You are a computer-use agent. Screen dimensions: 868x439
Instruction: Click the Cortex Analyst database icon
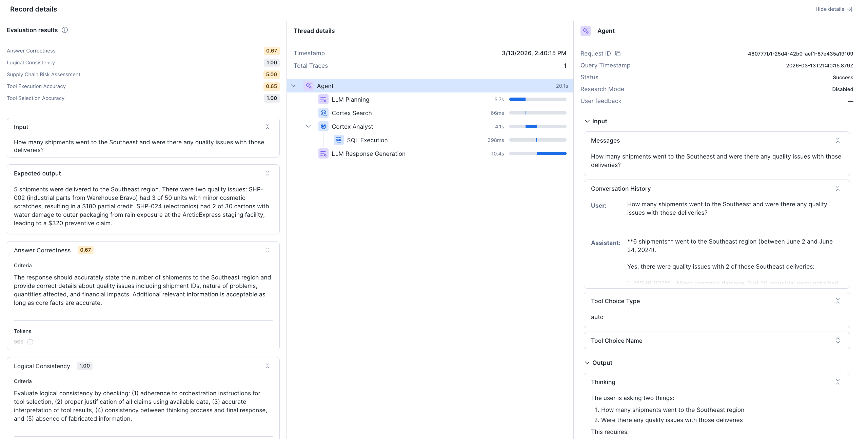point(323,127)
